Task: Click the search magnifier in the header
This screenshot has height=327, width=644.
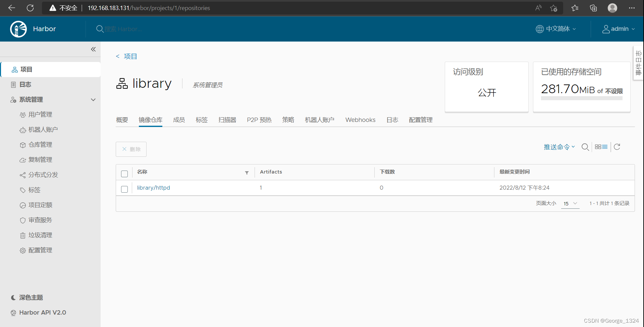Action: (x=100, y=29)
